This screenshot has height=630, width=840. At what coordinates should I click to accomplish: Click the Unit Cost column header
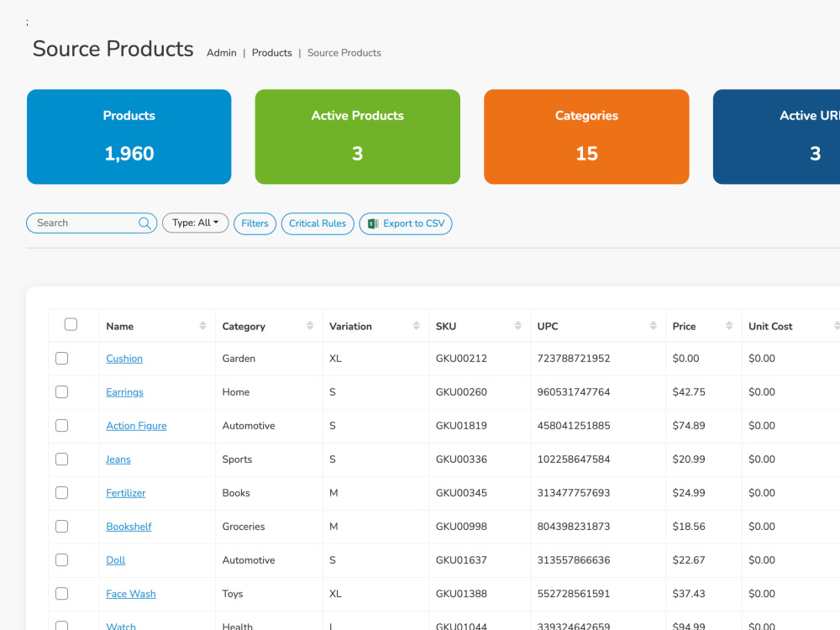[x=770, y=326]
